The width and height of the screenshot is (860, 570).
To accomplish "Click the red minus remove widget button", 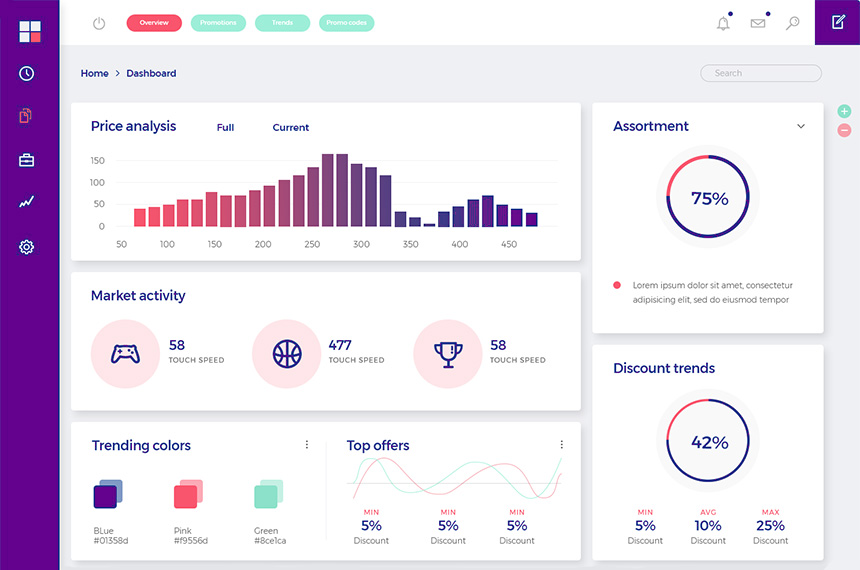I will pyautogui.click(x=844, y=130).
